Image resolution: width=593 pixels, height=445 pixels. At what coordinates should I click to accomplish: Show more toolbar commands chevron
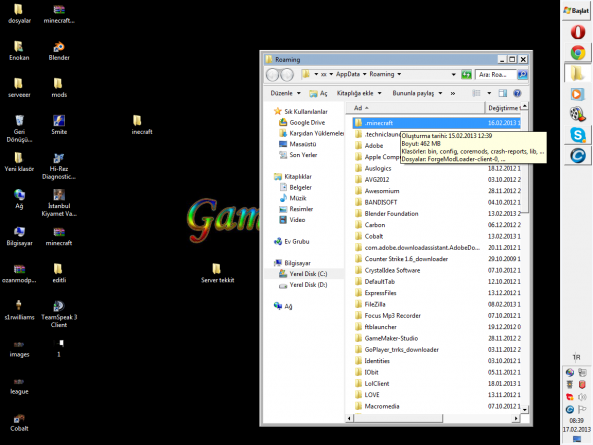(453, 93)
